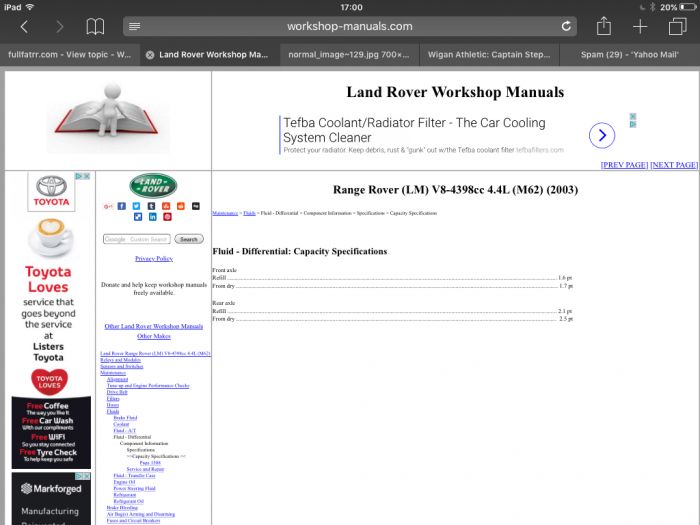Share via Google +1 icon
This screenshot has width=700, height=525.
[108, 206]
